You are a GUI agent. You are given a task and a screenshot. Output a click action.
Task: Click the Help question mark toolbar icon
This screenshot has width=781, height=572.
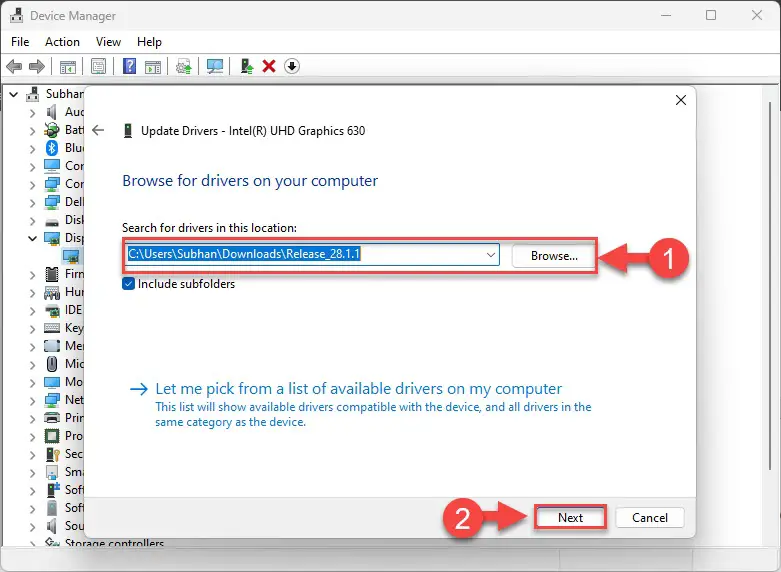click(129, 66)
